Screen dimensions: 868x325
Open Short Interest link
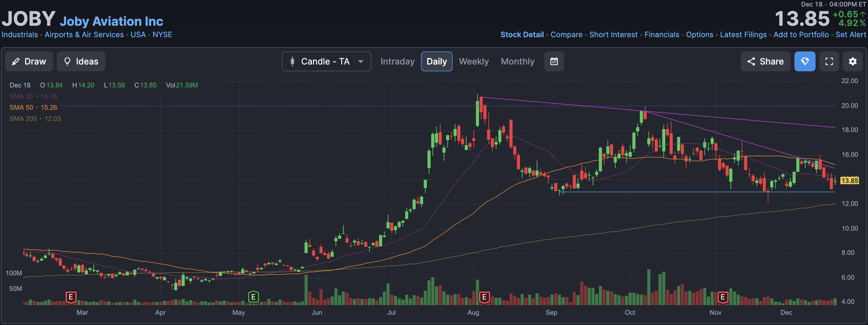pos(613,35)
